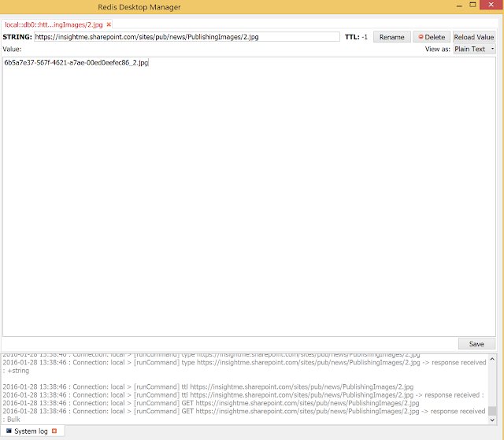The width and height of the screenshot is (504, 440).
Task: Close the System log panel
Action: (54, 431)
